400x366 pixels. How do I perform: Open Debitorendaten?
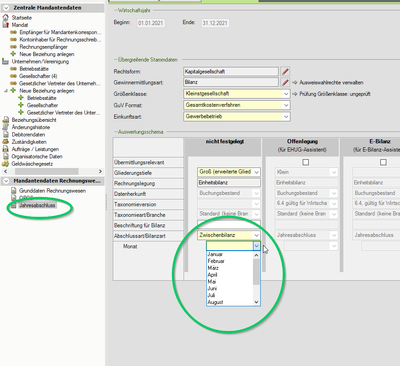coord(28,135)
